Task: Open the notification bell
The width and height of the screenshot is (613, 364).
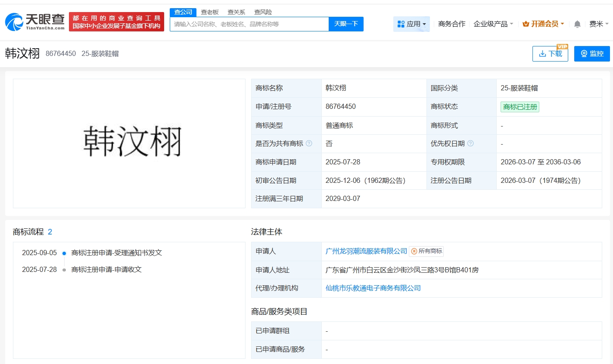Action: [576, 24]
